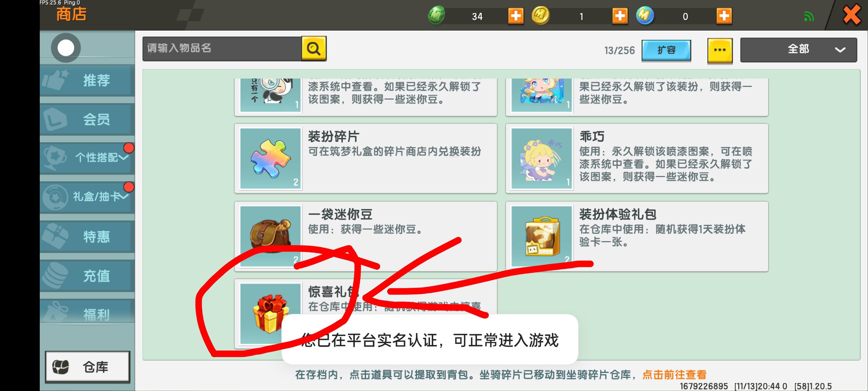Image resolution: width=868 pixels, height=391 pixels.
Task: Open the 充值 recharge tab
Action: 87,276
